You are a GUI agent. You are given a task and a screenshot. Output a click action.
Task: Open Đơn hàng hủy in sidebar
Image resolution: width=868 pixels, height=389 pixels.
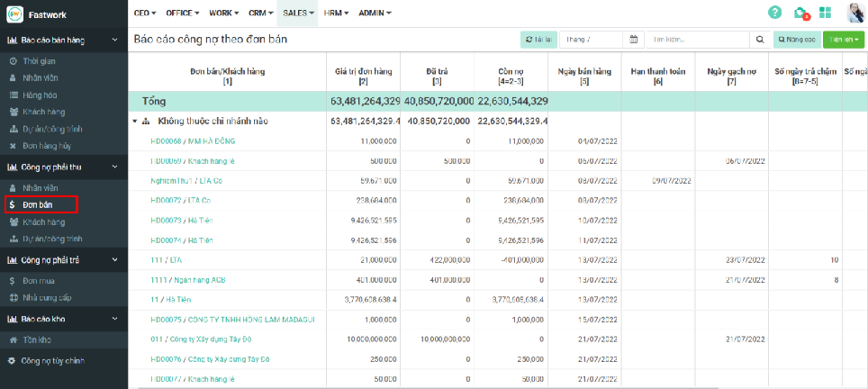click(x=47, y=146)
